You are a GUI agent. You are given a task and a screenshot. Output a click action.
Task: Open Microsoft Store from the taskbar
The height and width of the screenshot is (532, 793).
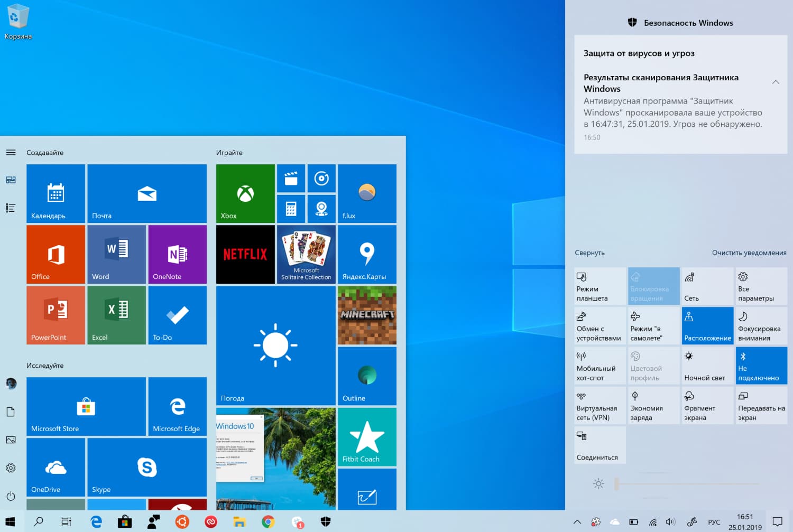(125, 522)
